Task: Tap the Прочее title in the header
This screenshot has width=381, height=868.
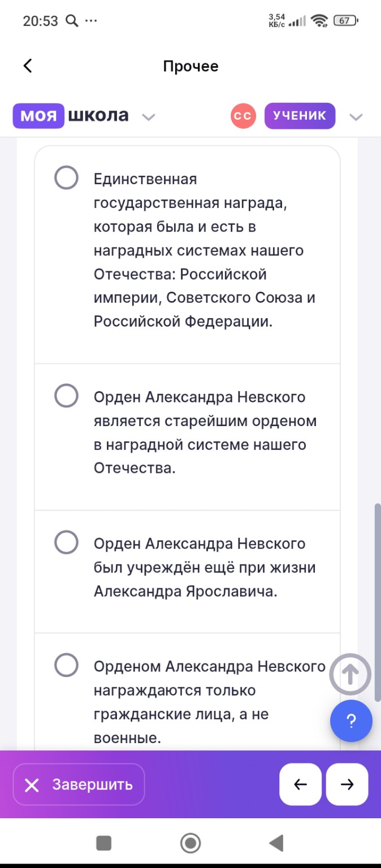Action: (190, 66)
